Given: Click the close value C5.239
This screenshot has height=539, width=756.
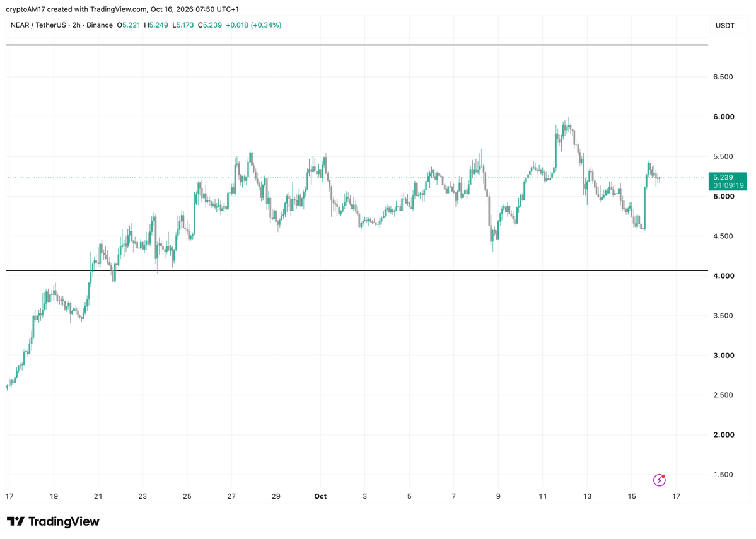Looking at the screenshot, I should pyautogui.click(x=210, y=25).
